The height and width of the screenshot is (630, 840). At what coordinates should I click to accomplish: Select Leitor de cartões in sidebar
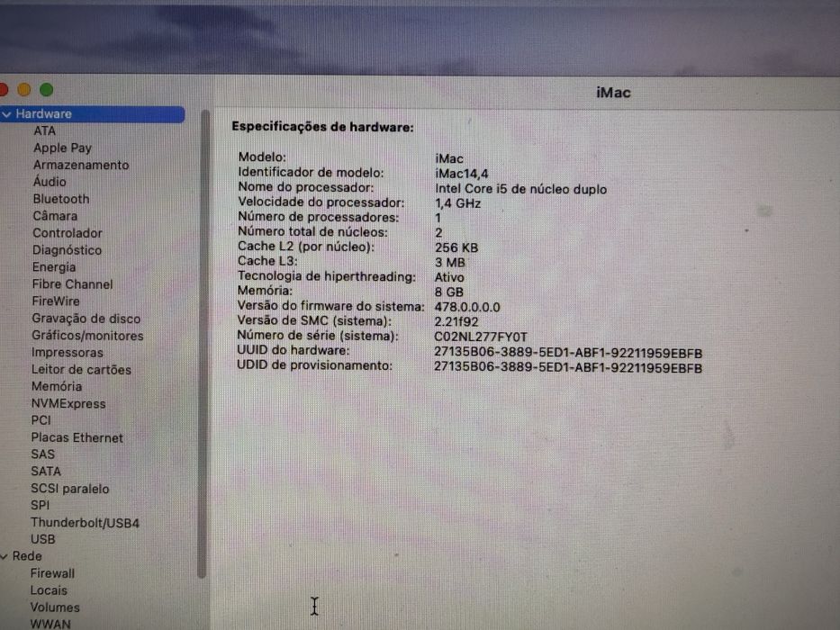(x=81, y=370)
